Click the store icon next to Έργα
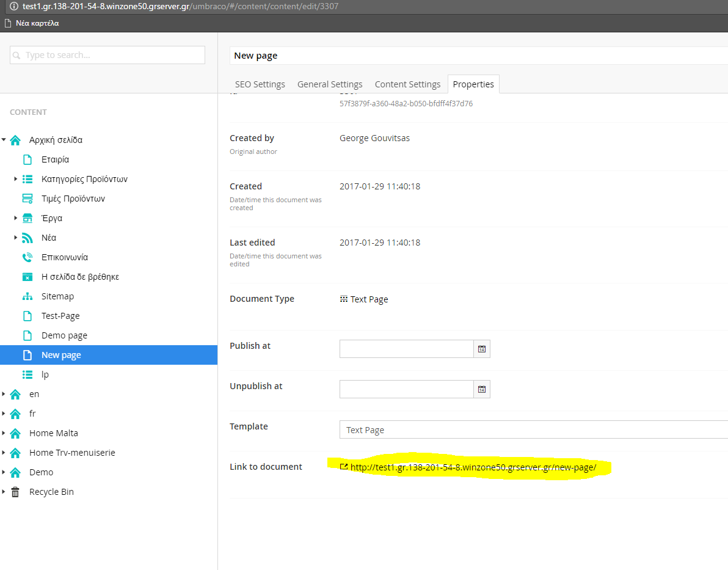The width and height of the screenshot is (728, 570). (27, 218)
